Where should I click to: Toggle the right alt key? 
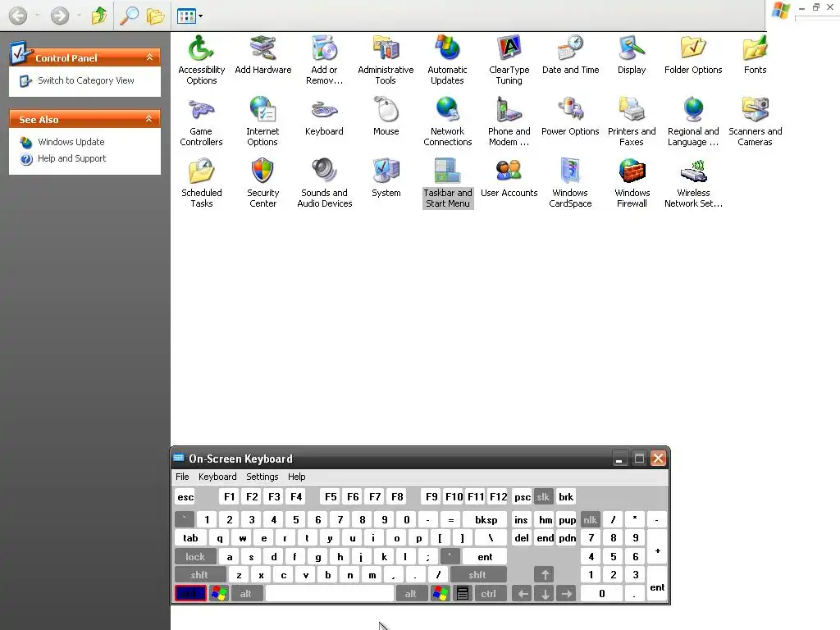pyautogui.click(x=411, y=594)
